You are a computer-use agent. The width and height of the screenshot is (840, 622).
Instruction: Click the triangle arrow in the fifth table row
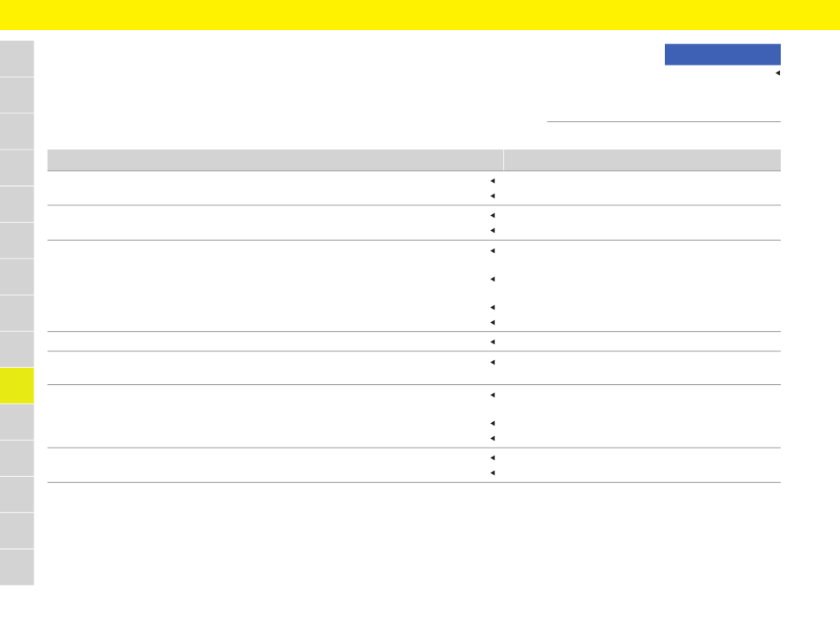[493, 363]
